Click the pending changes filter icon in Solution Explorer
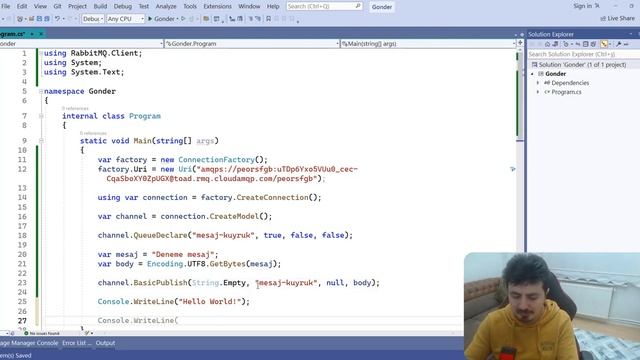This screenshot has height=360, width=640. click(x=566, y=44)
